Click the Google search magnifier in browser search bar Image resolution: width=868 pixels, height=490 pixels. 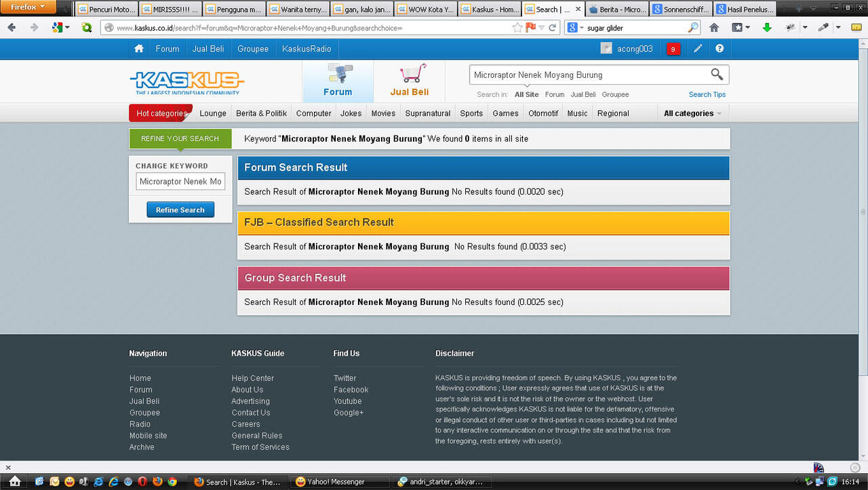tap(692, 28)
